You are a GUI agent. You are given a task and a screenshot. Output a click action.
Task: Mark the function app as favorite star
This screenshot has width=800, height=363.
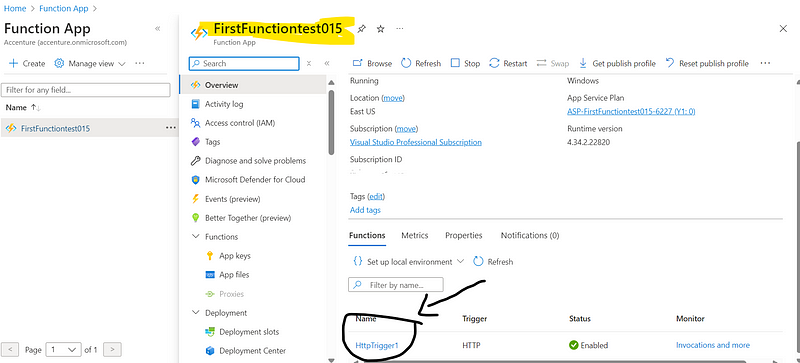click(380, 29)
